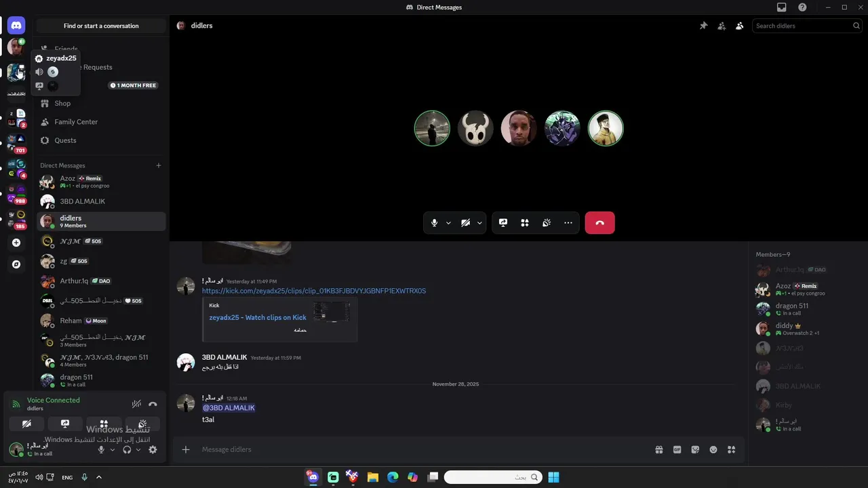Open Family Center tab
This screenshot has width=868, height=488.
tap(101, 122)
